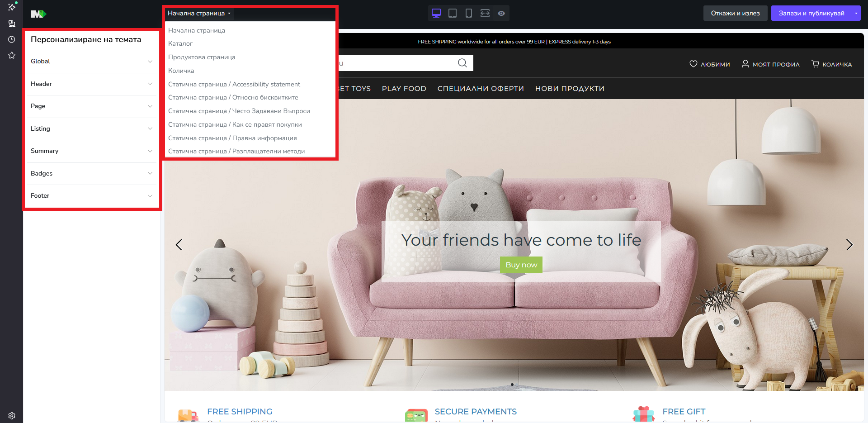
Task: Click the gift box icon by FREE GIFT
Action: [644, 415]
